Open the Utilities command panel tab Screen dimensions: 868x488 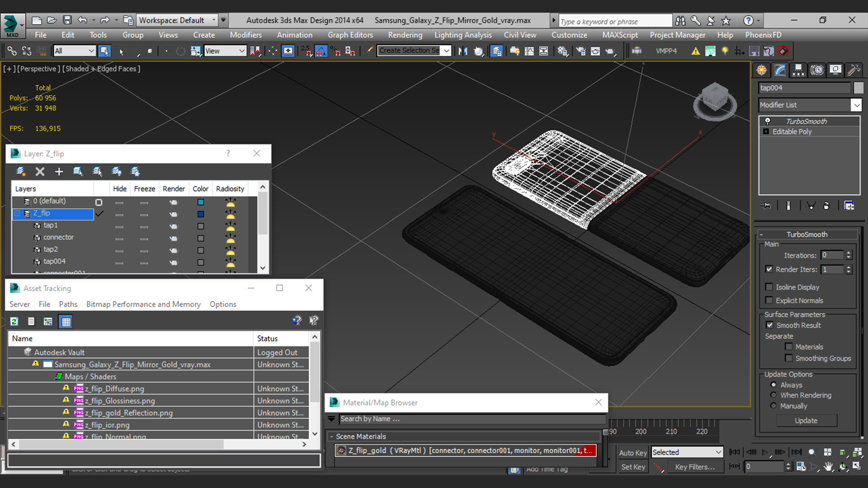pos(854,70)
